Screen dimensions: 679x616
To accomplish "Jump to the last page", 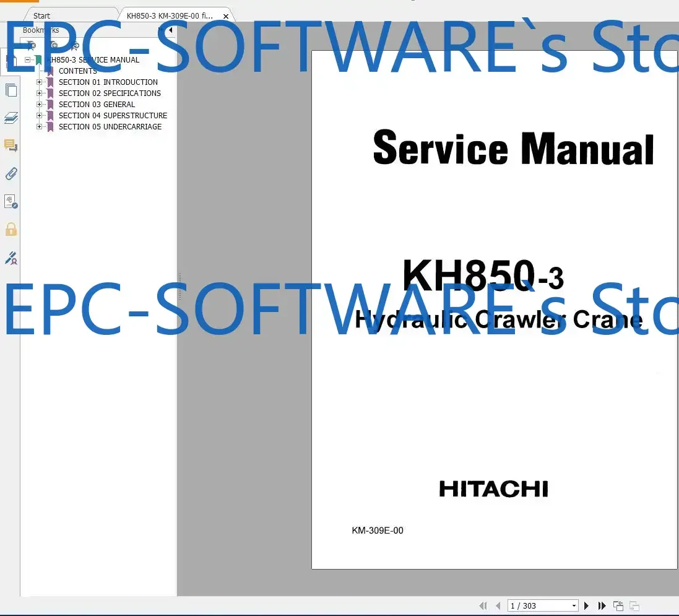I will (x=602, y=605).
